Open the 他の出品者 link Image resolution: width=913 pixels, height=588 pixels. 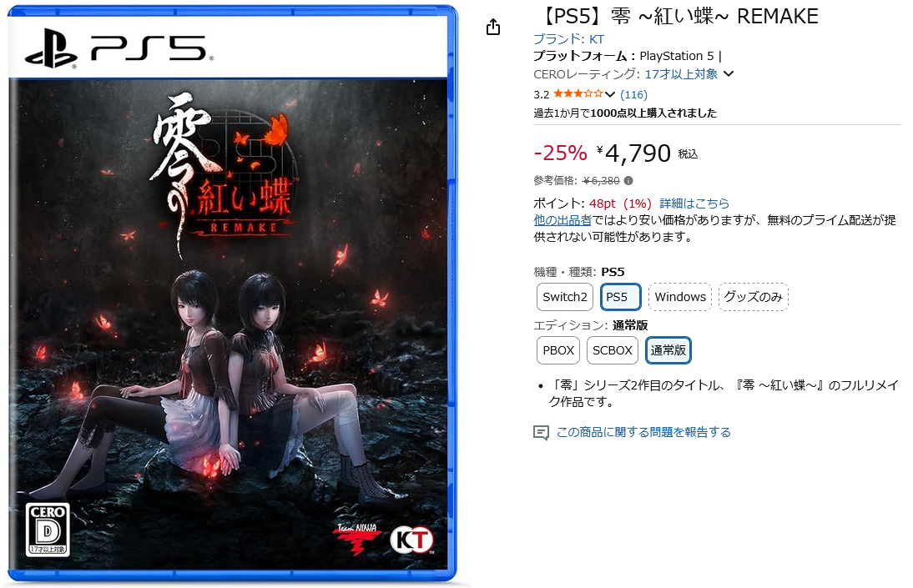(x=562, y=220)
